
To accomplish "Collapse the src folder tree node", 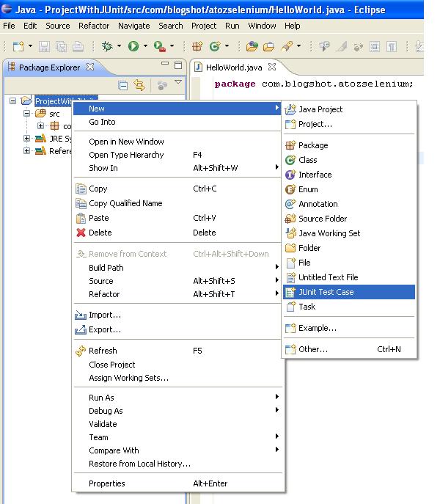I will pyautogui.click(x=27, y=113).
